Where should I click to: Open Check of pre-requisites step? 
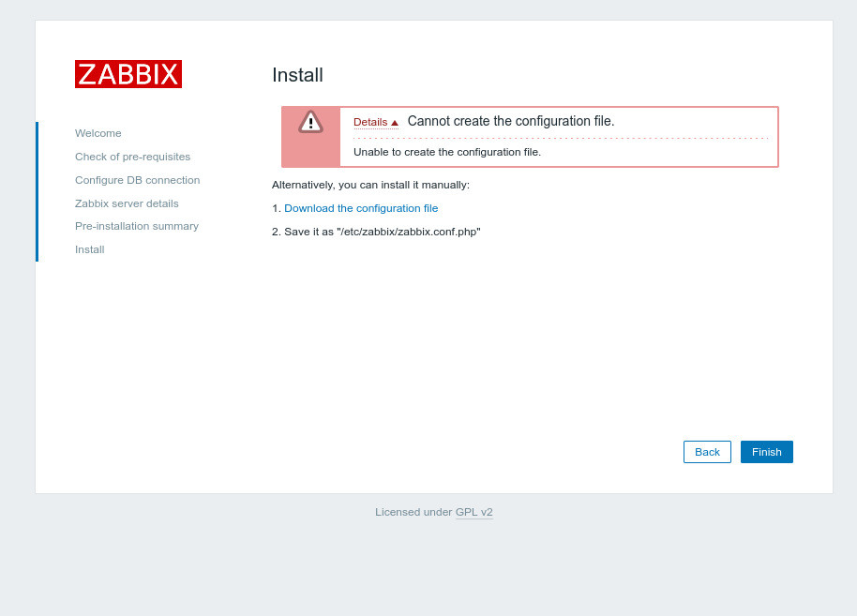point(133,157)
